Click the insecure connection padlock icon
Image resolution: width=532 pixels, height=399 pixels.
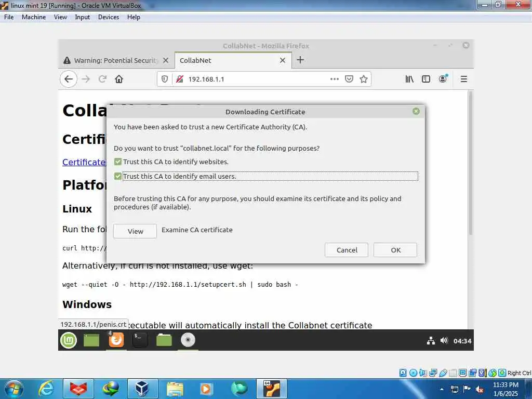(x=180, y=79)
